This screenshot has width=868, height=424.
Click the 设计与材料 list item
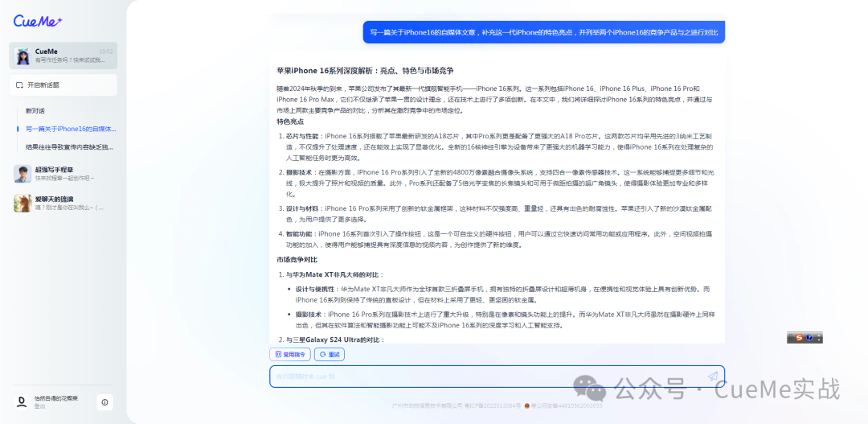(497, 213)
